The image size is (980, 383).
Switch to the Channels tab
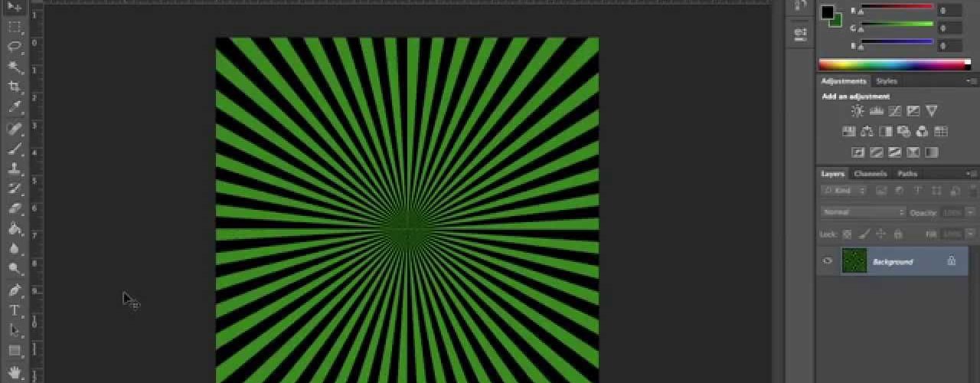(871, 174)
